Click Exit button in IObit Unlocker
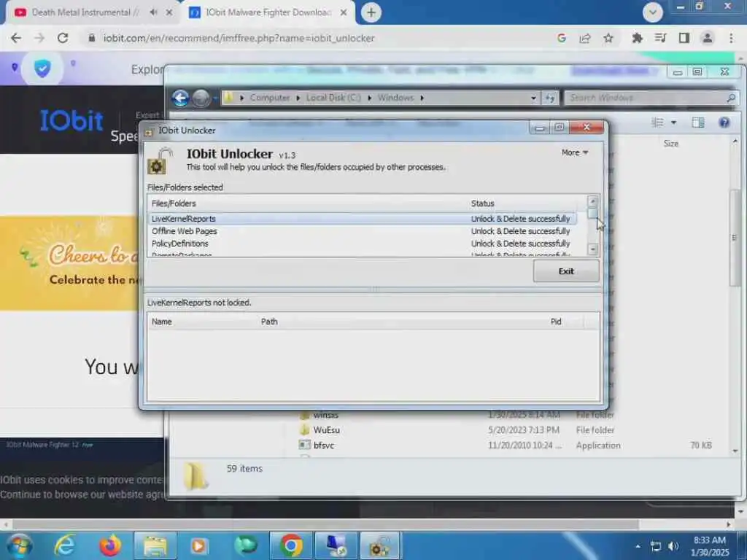 (566, 271)
